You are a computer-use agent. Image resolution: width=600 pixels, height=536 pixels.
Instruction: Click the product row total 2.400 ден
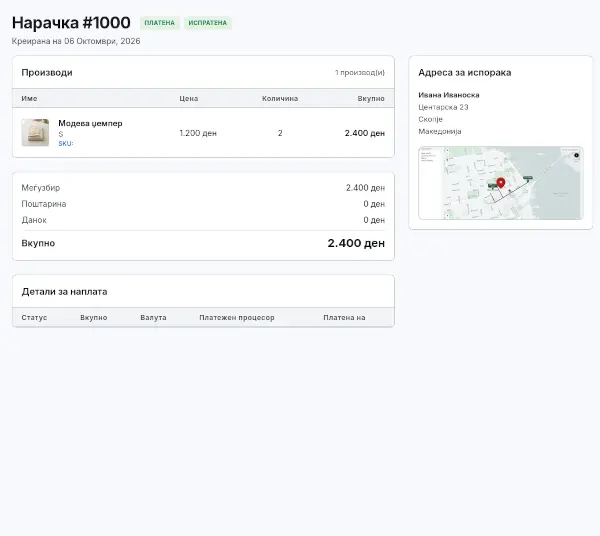(365, 133)
